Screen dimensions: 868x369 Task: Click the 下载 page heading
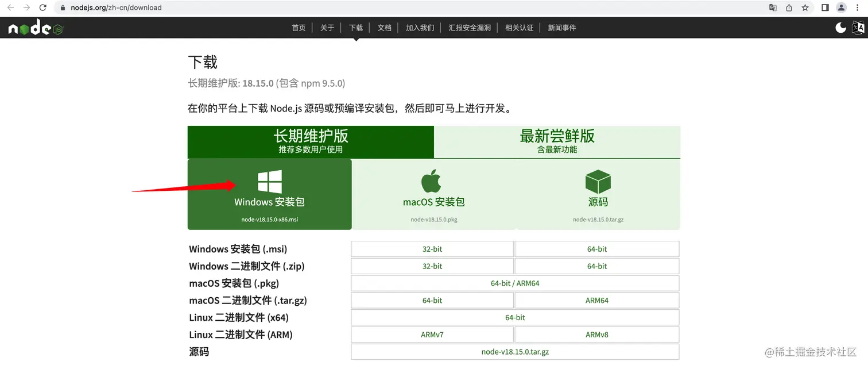(203, 62)
